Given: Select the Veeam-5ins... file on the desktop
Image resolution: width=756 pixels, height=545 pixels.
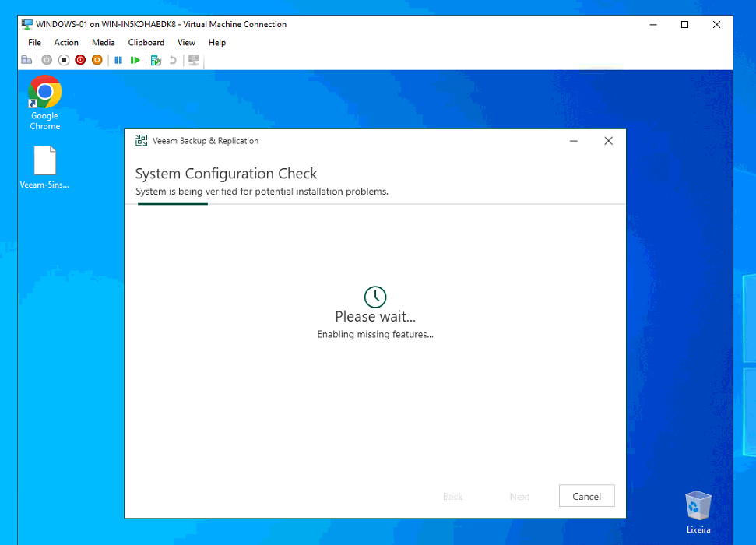Looking at the screenshot, I should coord(45,167).
